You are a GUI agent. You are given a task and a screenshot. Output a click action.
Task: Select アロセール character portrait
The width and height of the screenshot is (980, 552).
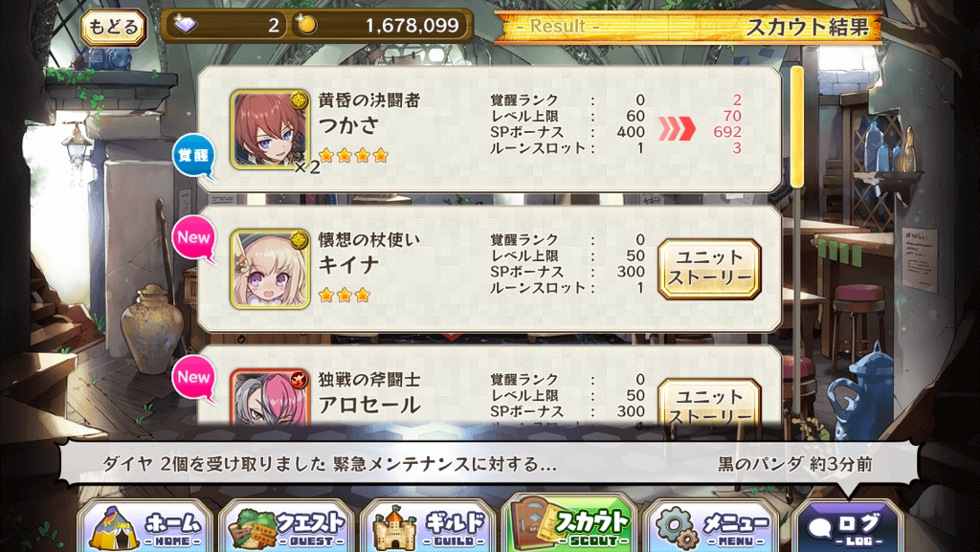click(x=270, y=397)
